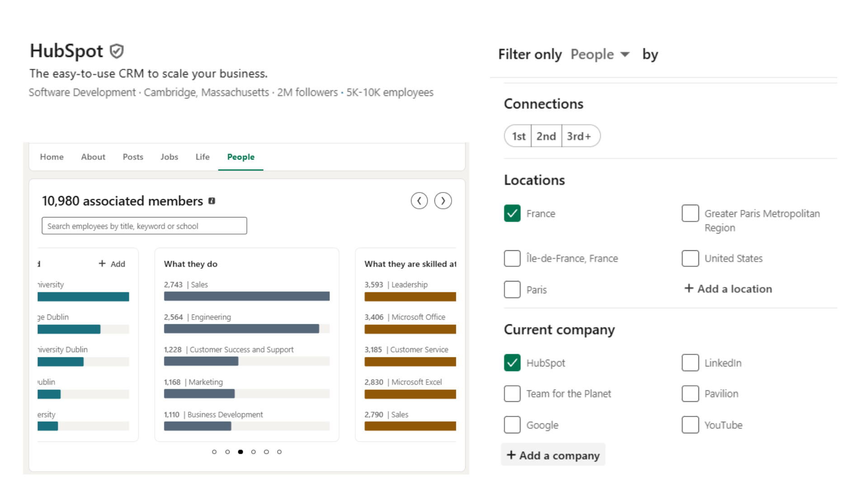Screen dimensions: 868x488
Task: Open the People filter-type dropdown
Action: click(x=600, y=54)
